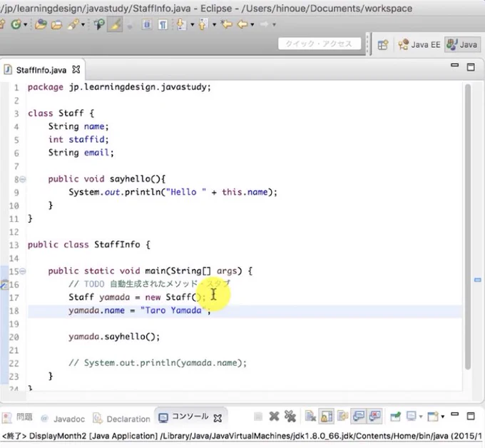Switch to the Java EE perspective

tap(419, 45)
